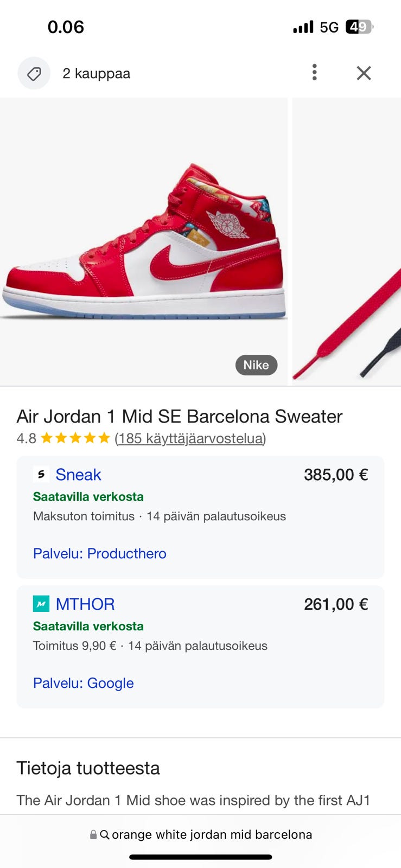Tap the Palvelu: Google link
This screenshot has height=868, width=401.
84,683
